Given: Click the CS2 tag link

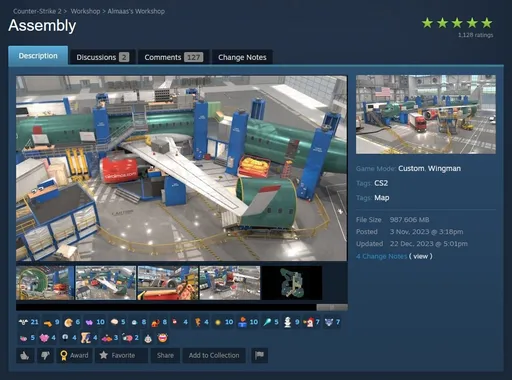Looking at the screenshot, I should [x=381, y=183].
